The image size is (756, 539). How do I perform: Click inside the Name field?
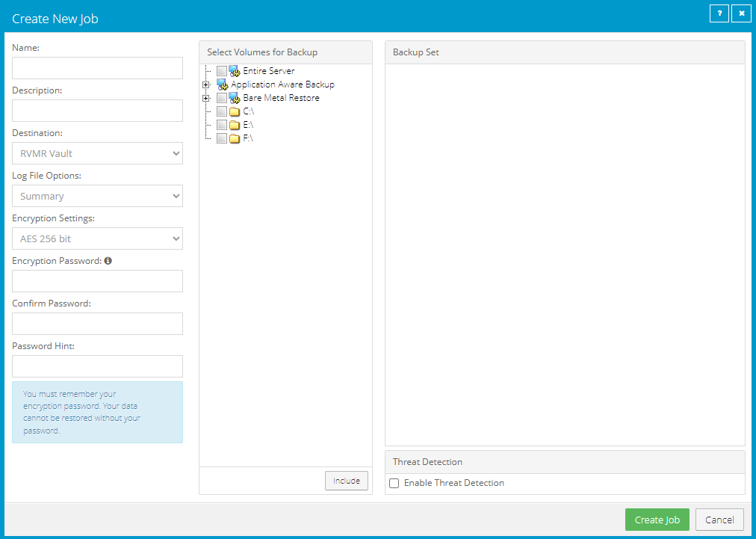(97, 67)
